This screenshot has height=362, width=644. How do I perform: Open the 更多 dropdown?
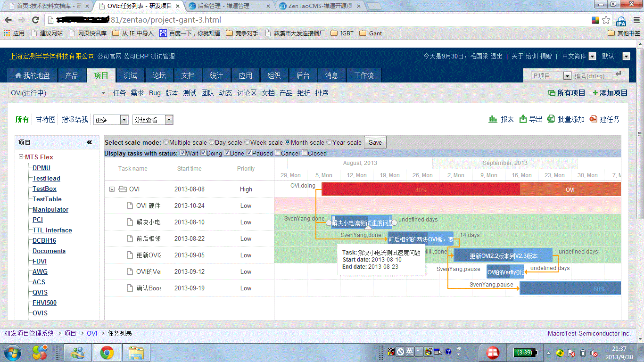(x=111, y=120)
